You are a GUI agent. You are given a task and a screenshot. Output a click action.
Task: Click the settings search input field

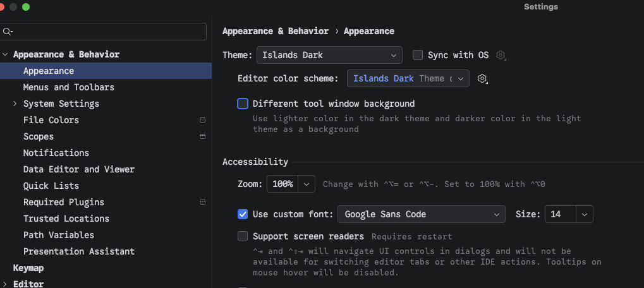click(x=103, y=32)
